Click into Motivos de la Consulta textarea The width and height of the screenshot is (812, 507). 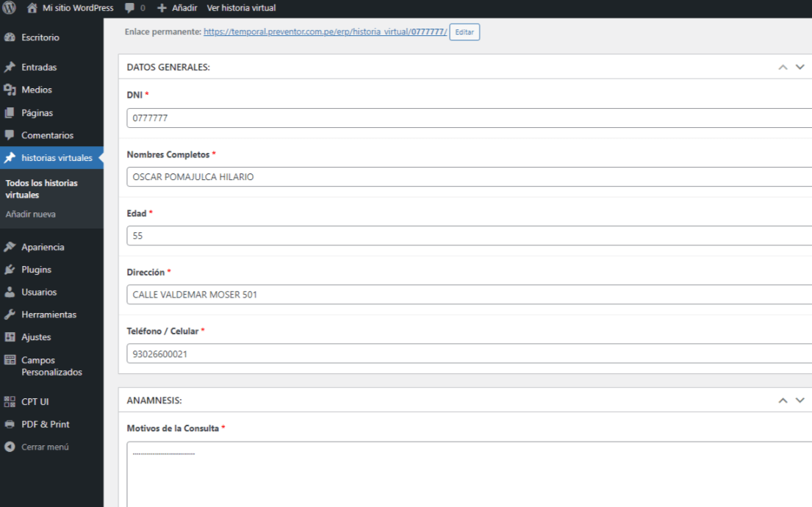(x=469, y=474)
